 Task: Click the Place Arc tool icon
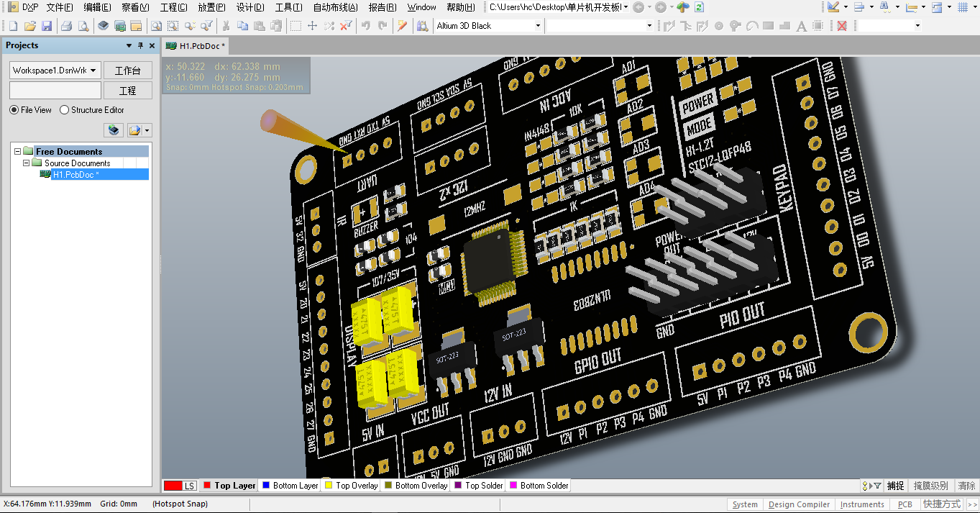[x=752, y=26]
